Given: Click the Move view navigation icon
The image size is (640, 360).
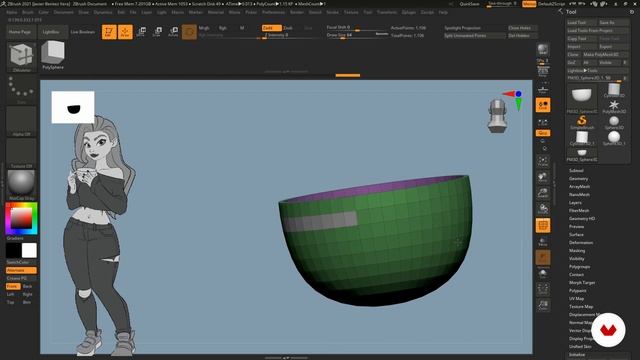Looking at the screenshot, I should 543,176.
